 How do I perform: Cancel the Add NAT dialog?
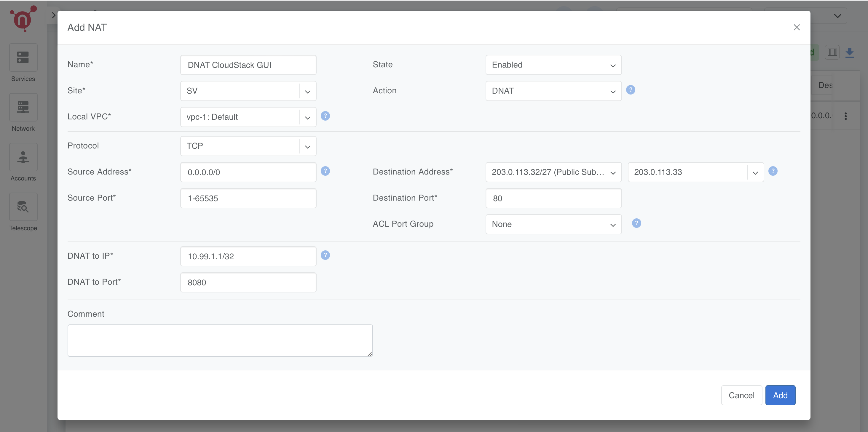tap(741, 395)
